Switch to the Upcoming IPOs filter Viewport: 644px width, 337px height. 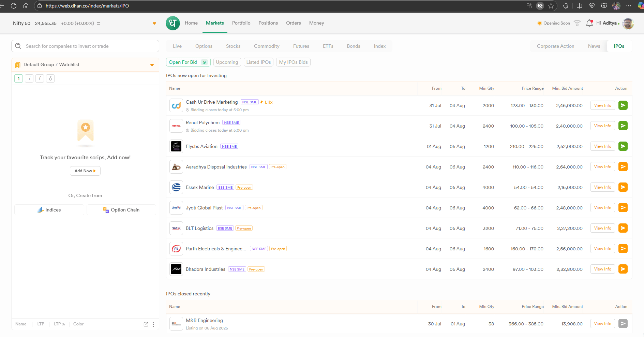tap(227, 62)
